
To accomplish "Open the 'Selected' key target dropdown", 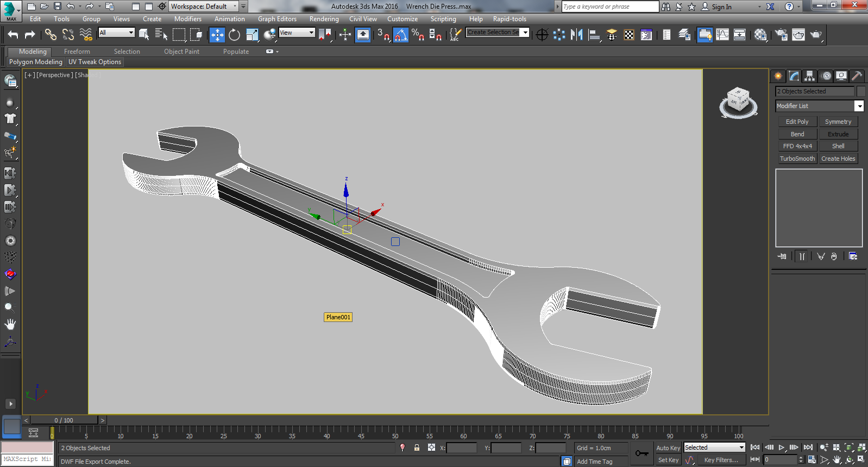I will (x=714, y=447).
